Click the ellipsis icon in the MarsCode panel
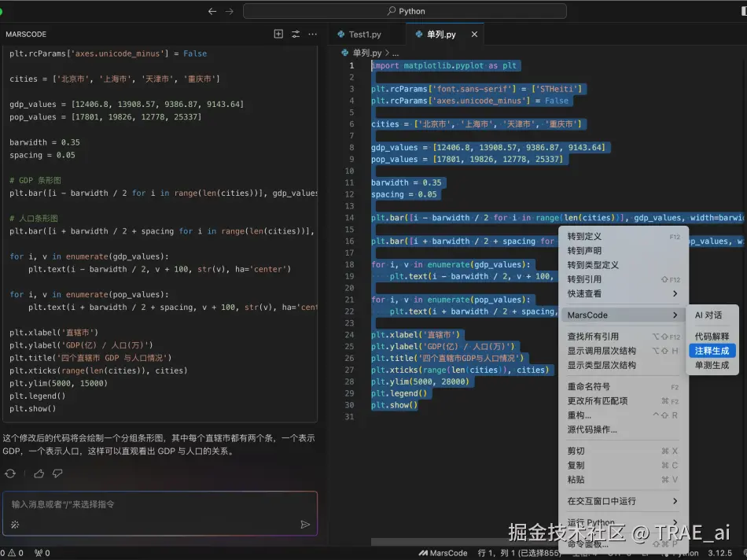Image resolution: width=747 pixels, height=560 pixels. coord(313,34)
